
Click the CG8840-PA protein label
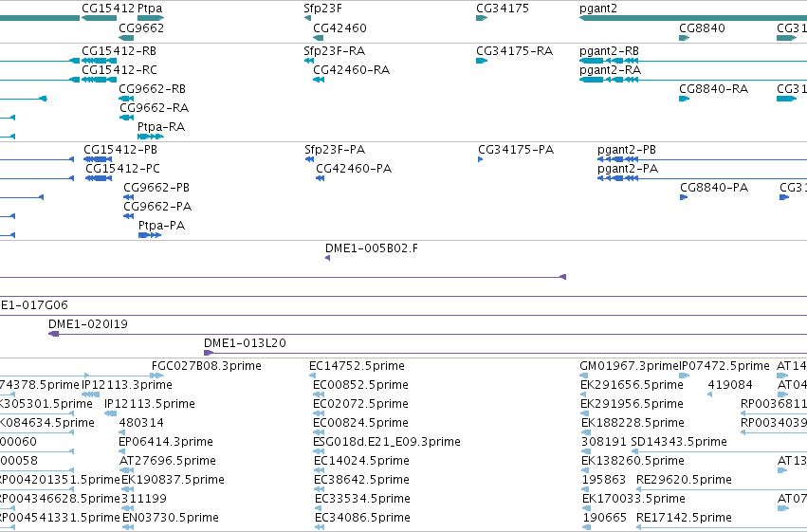tap(714, 188)
